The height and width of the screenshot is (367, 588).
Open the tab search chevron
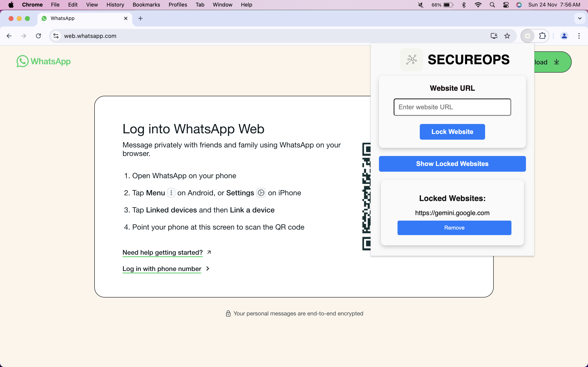[580, 18]
